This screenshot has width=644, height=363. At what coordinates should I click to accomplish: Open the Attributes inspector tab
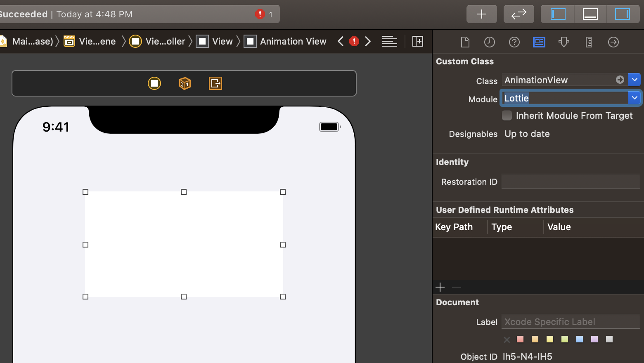click(564, 42)
